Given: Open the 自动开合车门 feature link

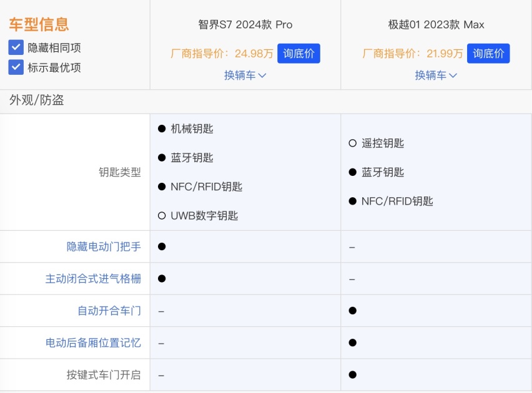Looking at the screenshot, I should (109, 311).
